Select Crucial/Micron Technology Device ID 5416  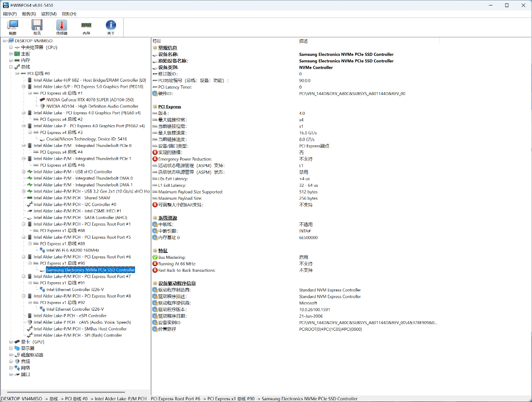86,139
